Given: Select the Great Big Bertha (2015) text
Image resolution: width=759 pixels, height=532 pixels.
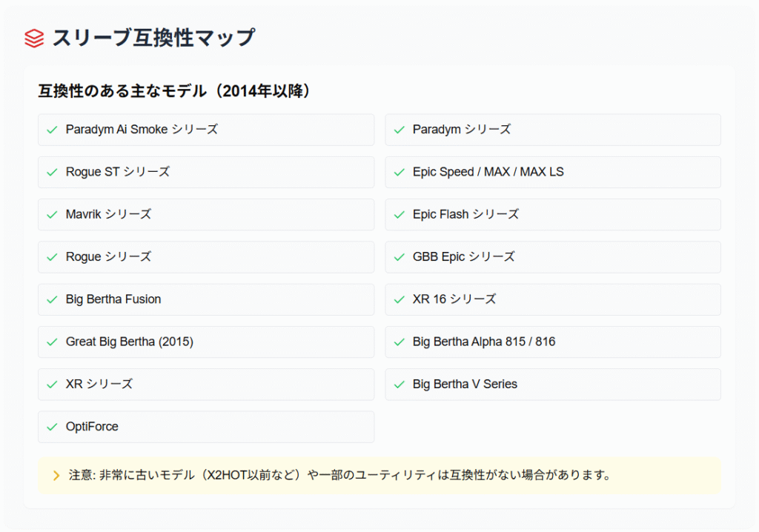Looking at the screenshot, I should (x=129, y=342).
